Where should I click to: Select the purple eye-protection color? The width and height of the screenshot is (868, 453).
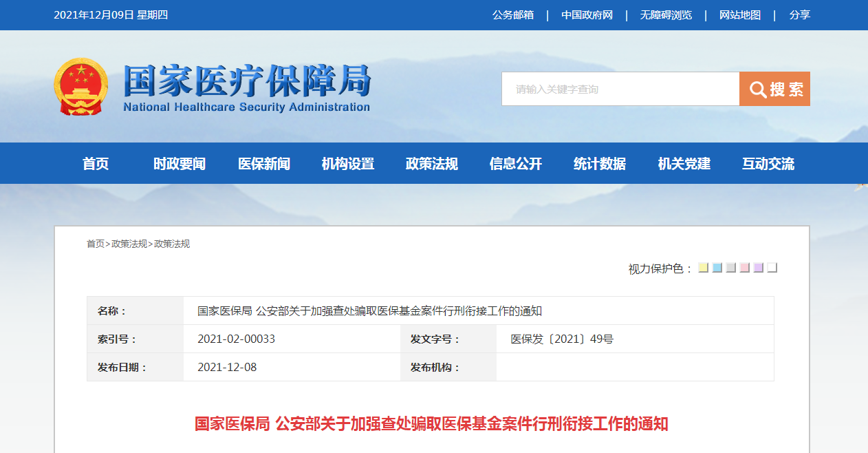click(759, 268)
